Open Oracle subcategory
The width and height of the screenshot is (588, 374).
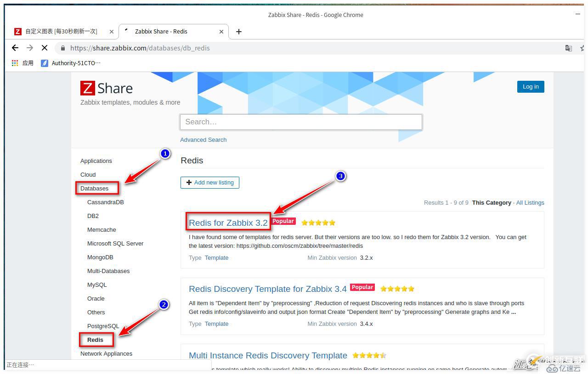point(96,299)
